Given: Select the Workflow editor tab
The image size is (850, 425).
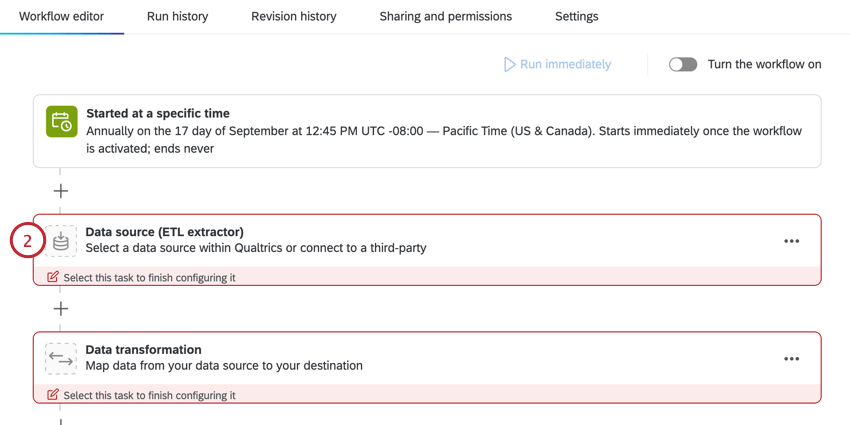Looking at the screenshot, I should (x=61, y=17).
